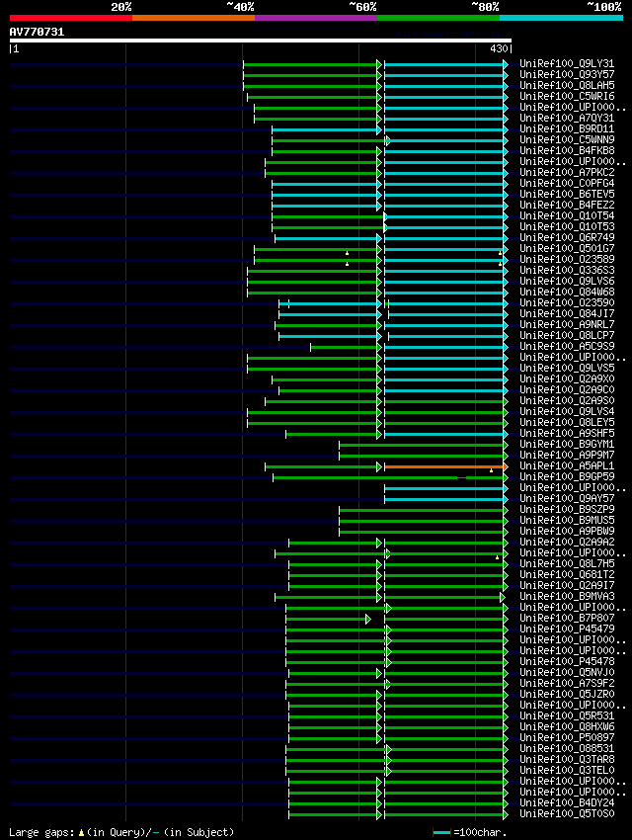The width and height of the screenshot is (632, 840).
Task: Select the UniRef100_Q9LVS6 label
Action: [x=567, y=282]
